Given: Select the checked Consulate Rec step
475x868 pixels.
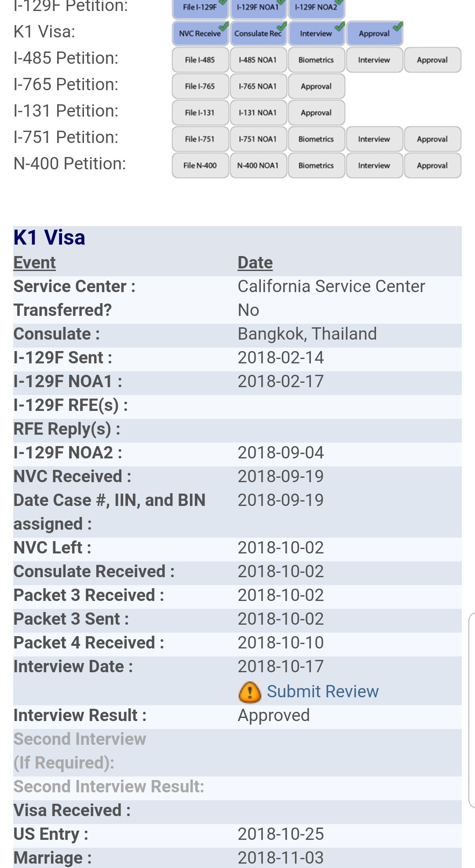Looking at the screenshot, I should (x=258, y=33).
